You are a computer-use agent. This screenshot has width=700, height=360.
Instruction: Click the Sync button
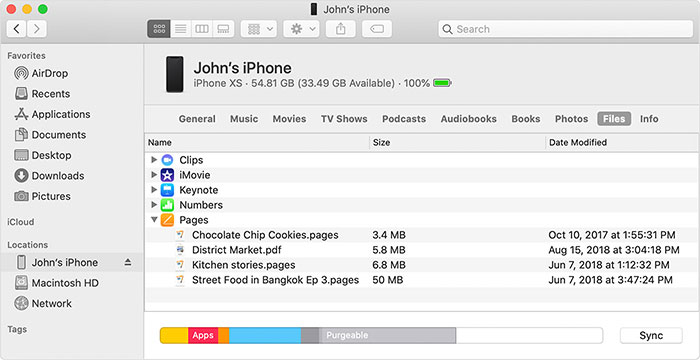(x=651, y=335)
